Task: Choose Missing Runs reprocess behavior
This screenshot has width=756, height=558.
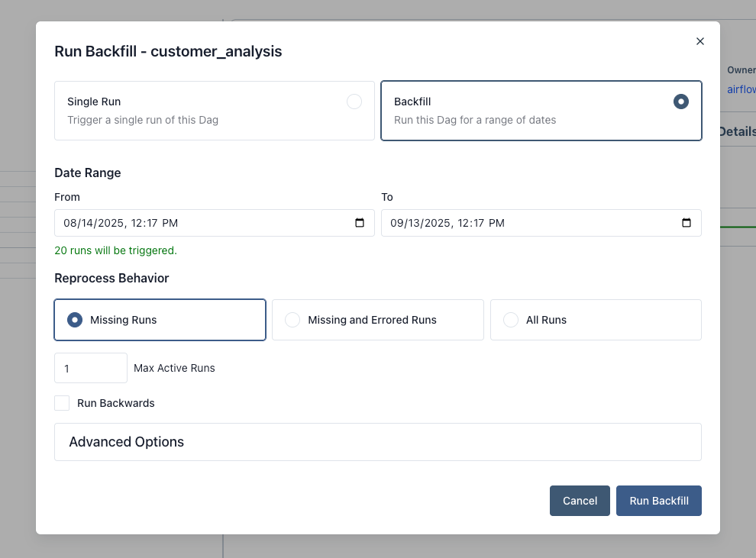Action: pyautogui.click(x=74, y=320)
